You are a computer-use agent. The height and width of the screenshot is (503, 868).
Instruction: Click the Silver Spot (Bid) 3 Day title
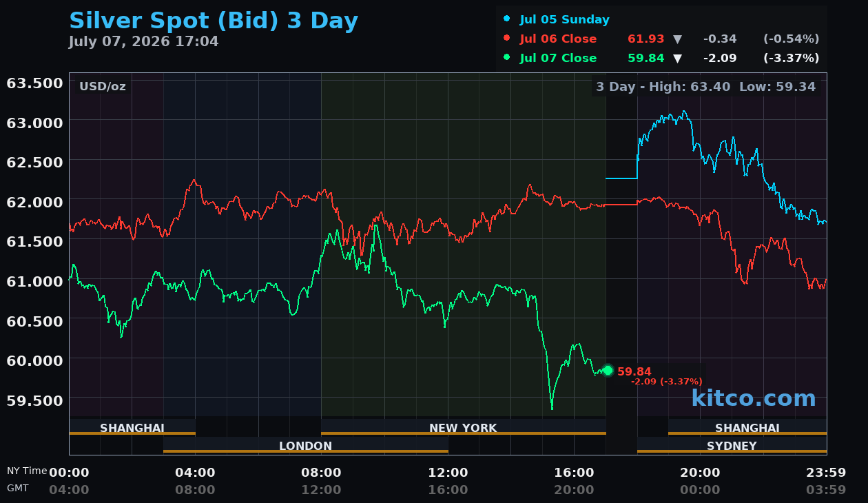pos(214,21)
